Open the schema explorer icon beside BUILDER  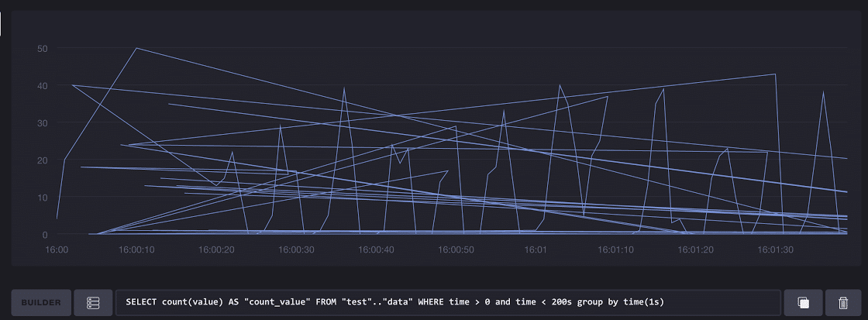pyautogui.click(x=93, y=302)
